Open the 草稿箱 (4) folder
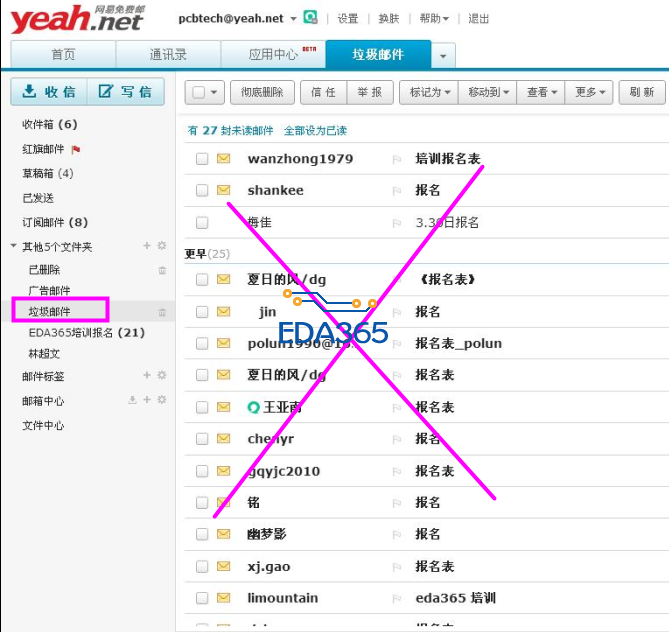Screen dimensions: 669x632 48,174
